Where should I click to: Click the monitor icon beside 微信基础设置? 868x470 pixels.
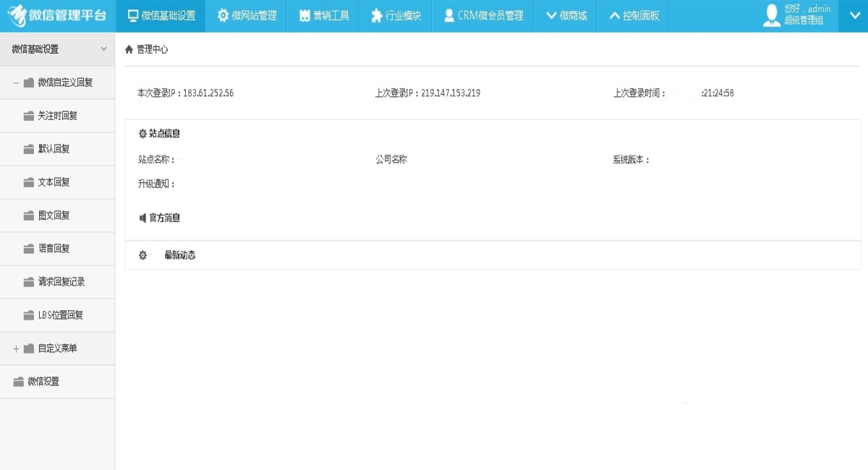(132, 15)
